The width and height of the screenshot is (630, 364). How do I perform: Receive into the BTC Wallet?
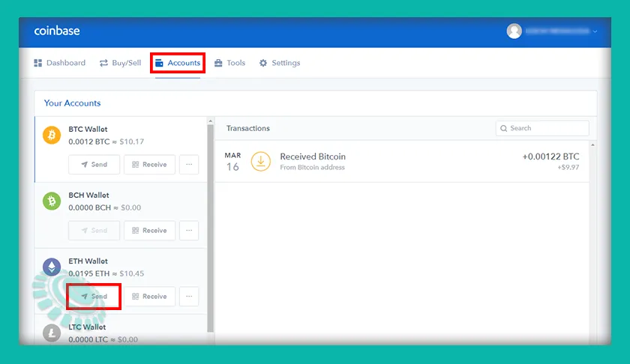pos(149,165)
